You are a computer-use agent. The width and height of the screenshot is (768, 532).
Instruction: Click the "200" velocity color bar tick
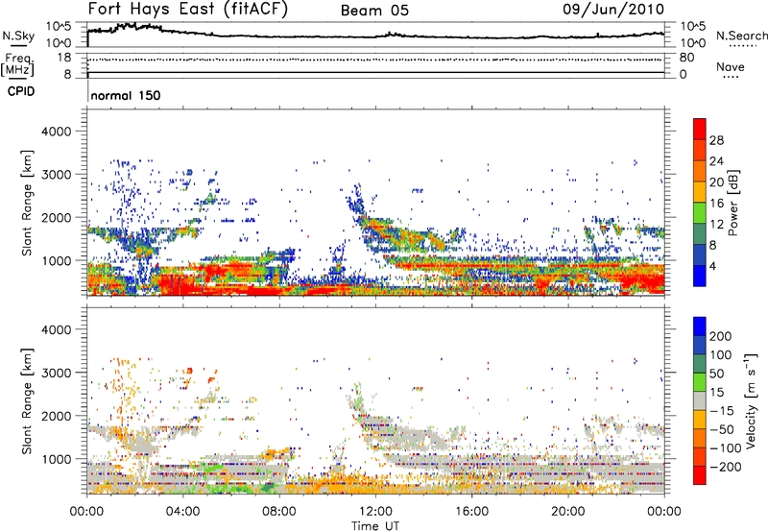pos(721,336)
